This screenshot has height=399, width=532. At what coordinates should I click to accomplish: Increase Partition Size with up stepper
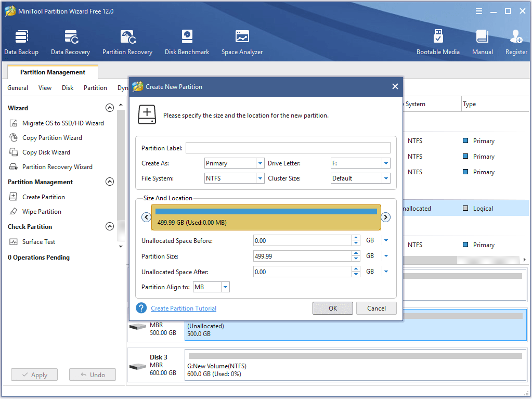(x=356, y=253)
